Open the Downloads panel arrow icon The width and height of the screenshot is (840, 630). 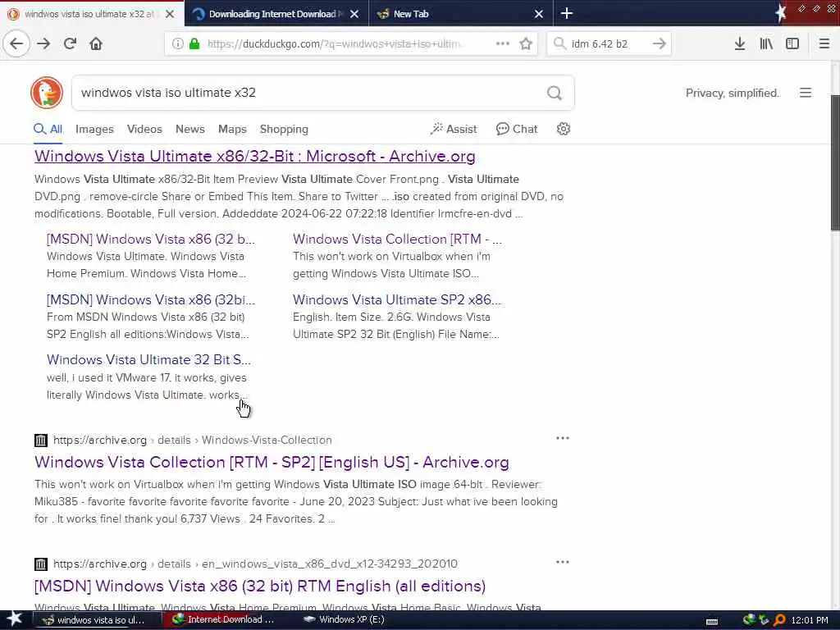[x=740, y=43]
